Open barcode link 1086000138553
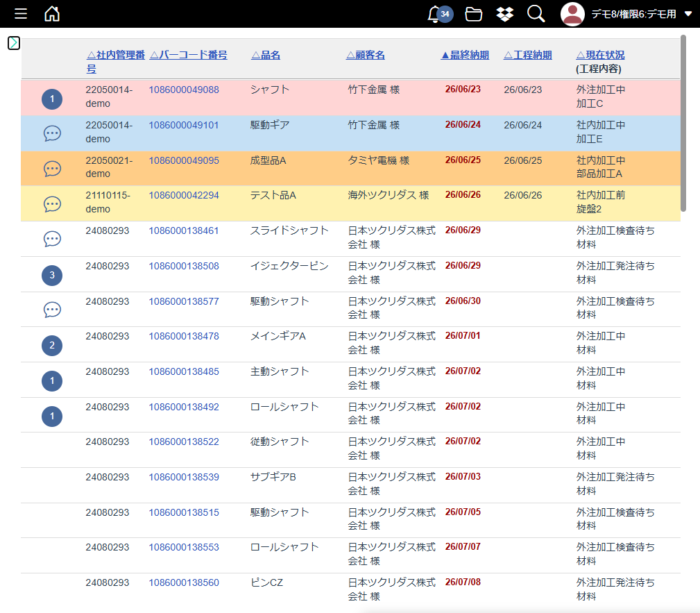The width and height of the screenshot is (700, 613). 184,547
